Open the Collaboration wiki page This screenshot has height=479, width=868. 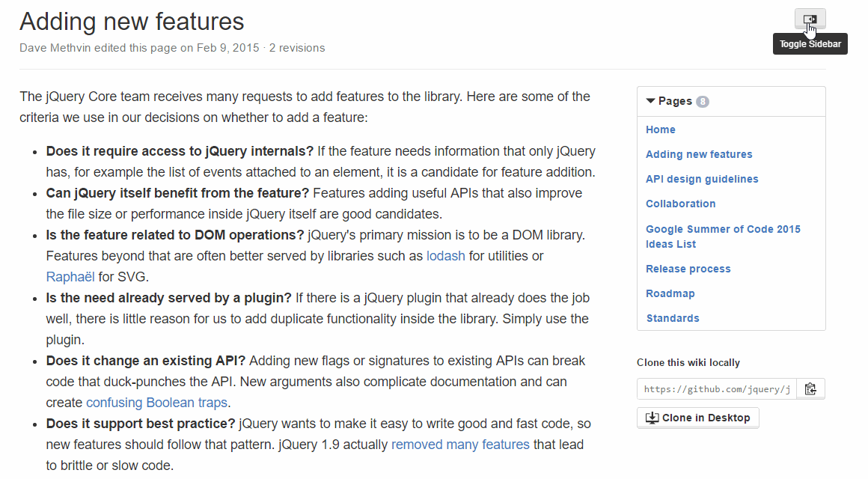(680, 204)
